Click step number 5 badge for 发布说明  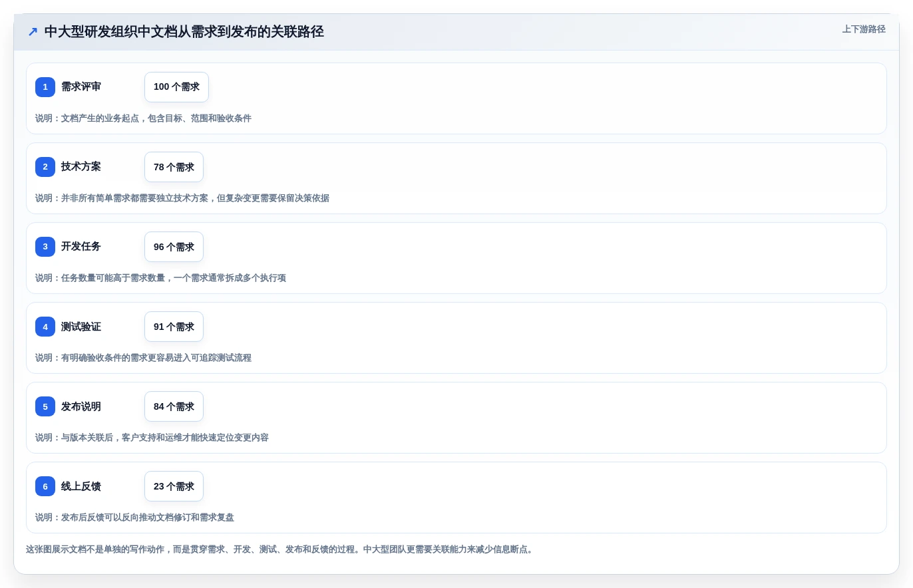45,406
